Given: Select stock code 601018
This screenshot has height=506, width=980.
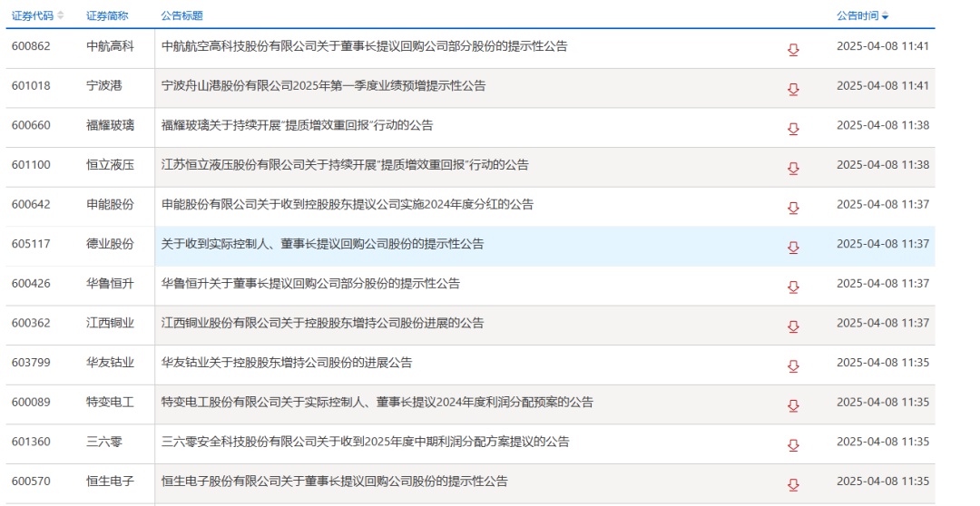Looking at the screenshot, I should [31, 85].
